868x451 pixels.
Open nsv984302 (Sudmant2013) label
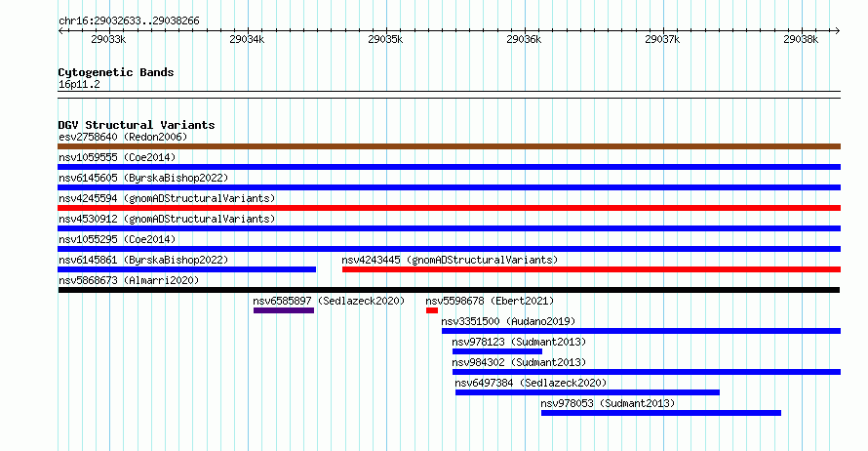519,362
